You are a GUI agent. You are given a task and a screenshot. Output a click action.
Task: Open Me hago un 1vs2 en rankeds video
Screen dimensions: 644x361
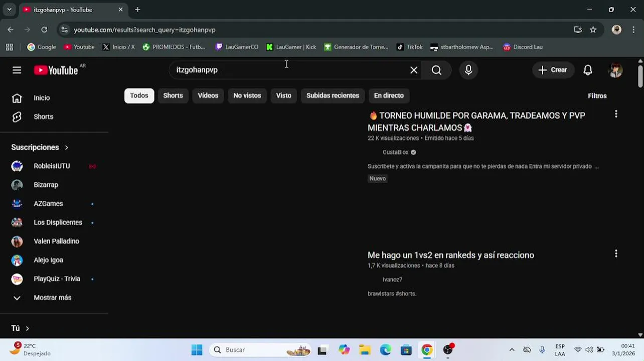450,255
